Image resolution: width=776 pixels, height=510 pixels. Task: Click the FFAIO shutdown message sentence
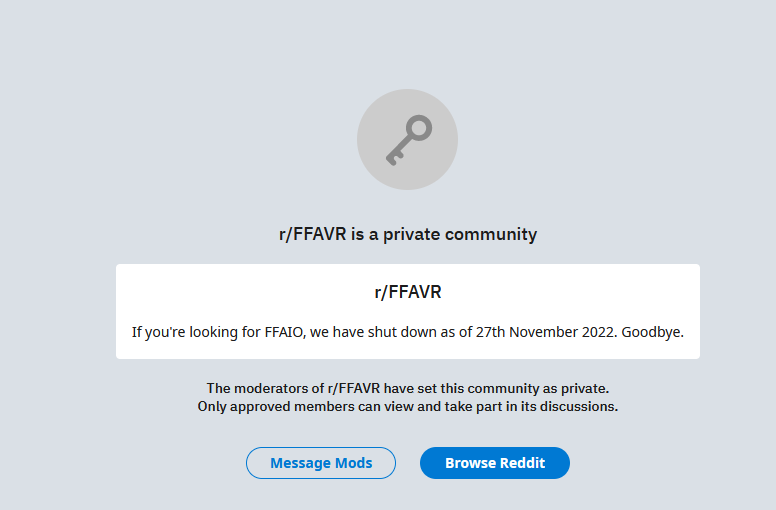(408, 332)
